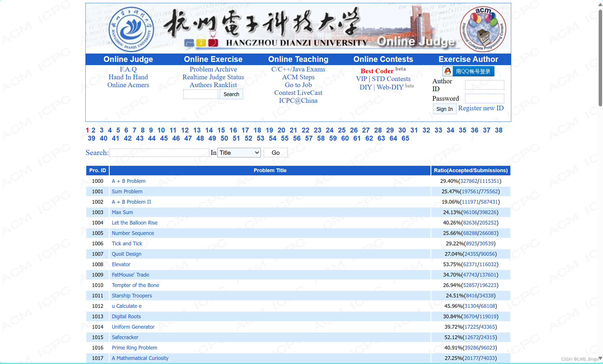Image resolution: width=603 pixels, height=364 pixels.
Task: Click the ACM ICPC balloons logo
Action: (x=483, y=29)
